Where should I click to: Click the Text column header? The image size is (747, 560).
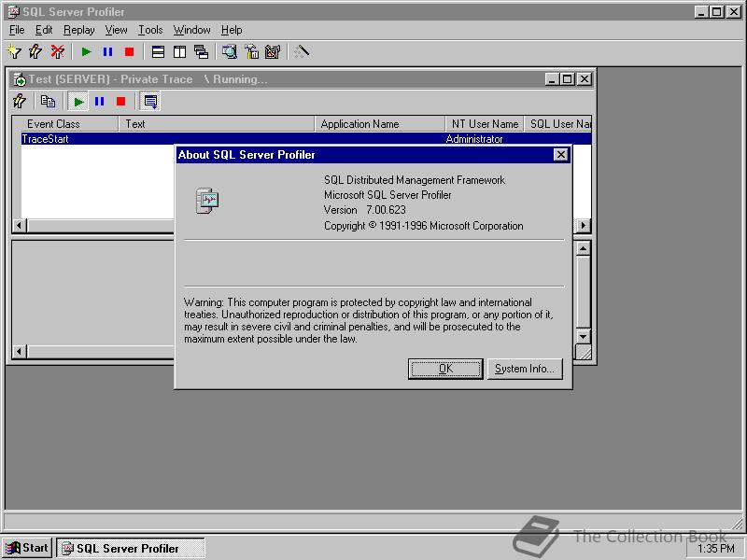click(x=217, y=124)
